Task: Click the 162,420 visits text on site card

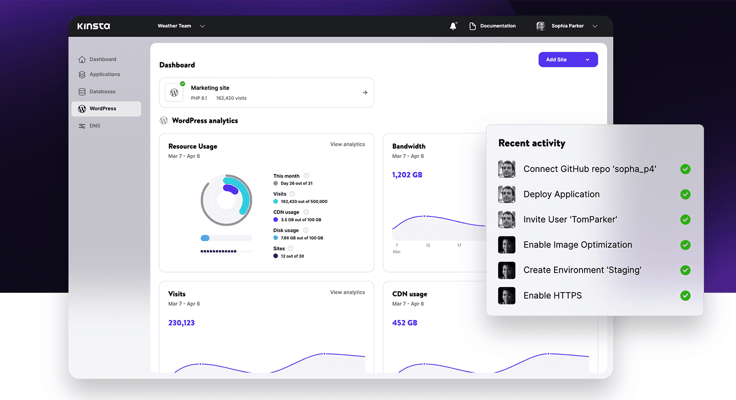Action: pyautogui.click(x=231, y=98)
